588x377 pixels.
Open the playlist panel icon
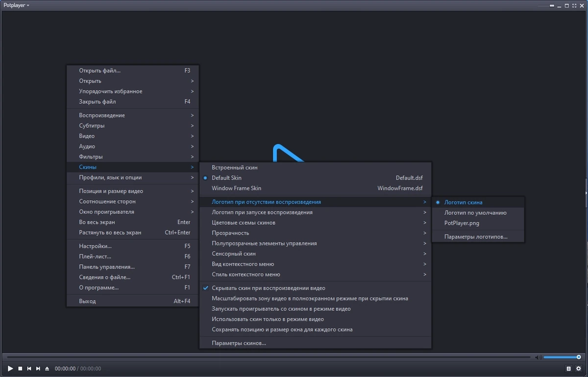click(568, 368)
